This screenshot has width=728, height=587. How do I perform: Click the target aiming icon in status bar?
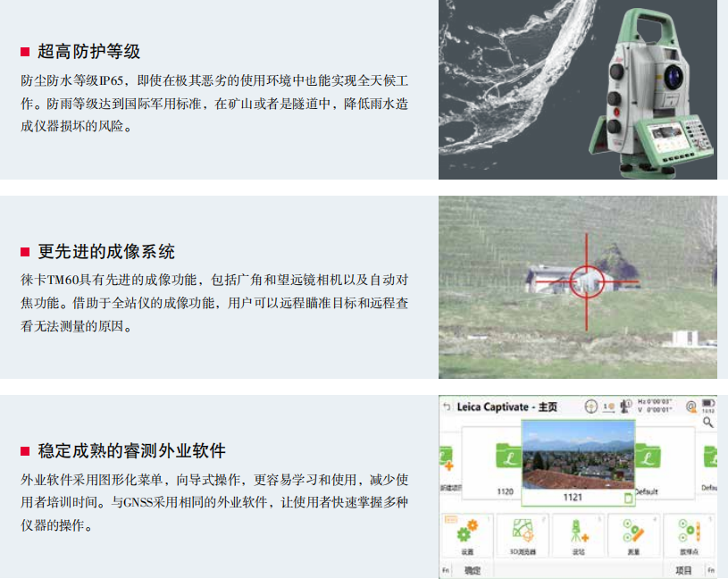point(590,407)
